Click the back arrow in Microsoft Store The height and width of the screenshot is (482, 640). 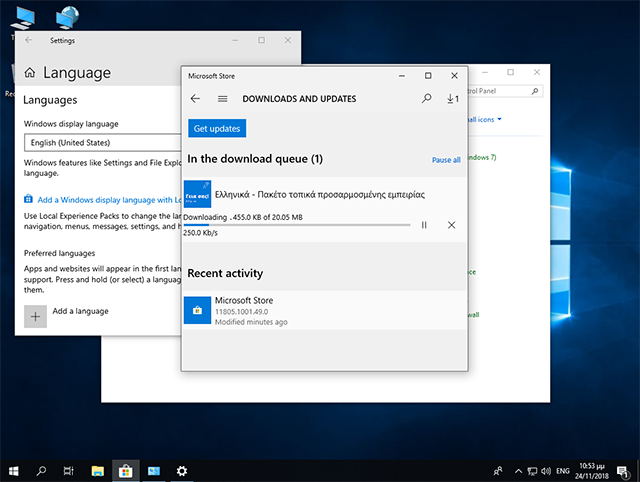[195, 99]
